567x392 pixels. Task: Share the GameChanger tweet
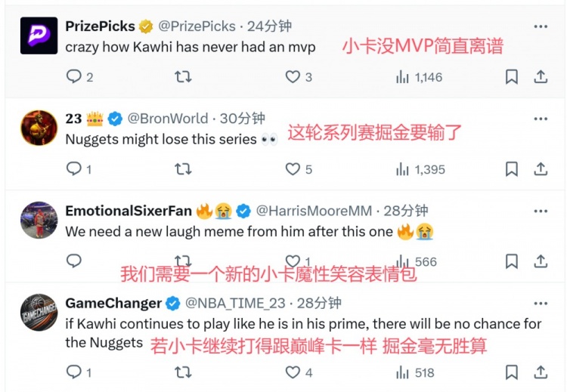(541, 372)
